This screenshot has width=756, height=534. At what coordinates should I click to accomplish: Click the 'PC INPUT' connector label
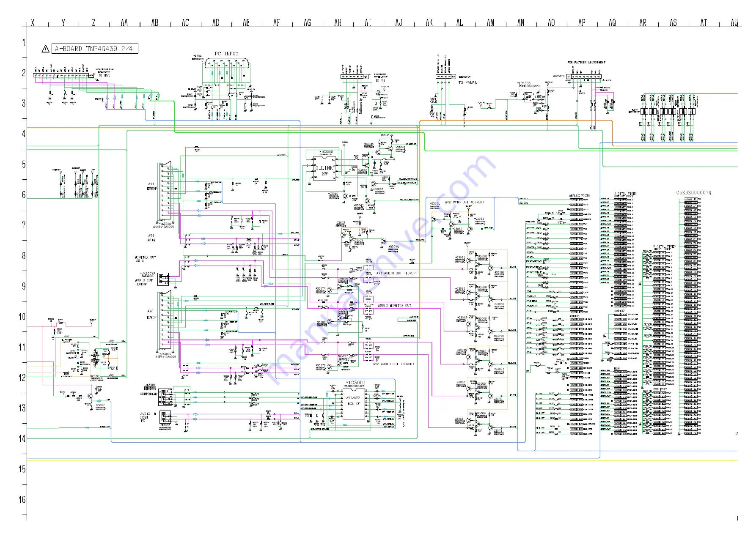coord(227,54)
